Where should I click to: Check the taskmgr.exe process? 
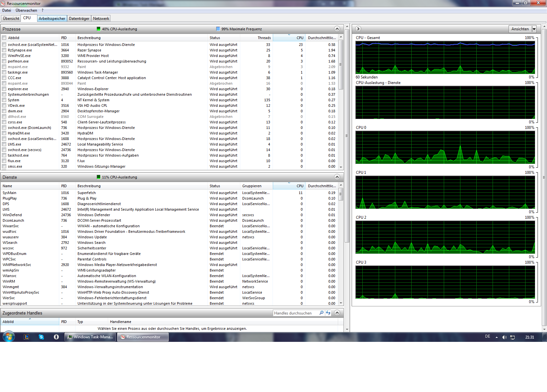click(4, 72)
